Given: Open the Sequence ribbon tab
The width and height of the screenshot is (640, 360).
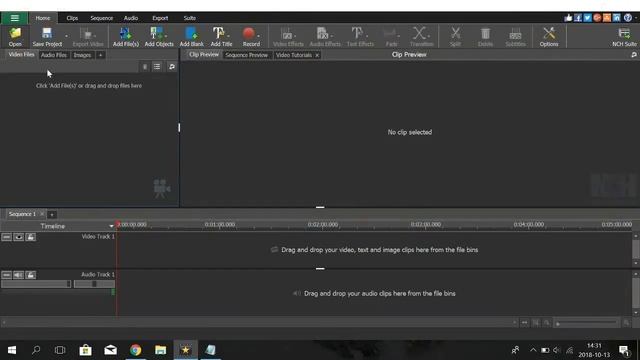Looking at the screenshot, I should point(102,18).
